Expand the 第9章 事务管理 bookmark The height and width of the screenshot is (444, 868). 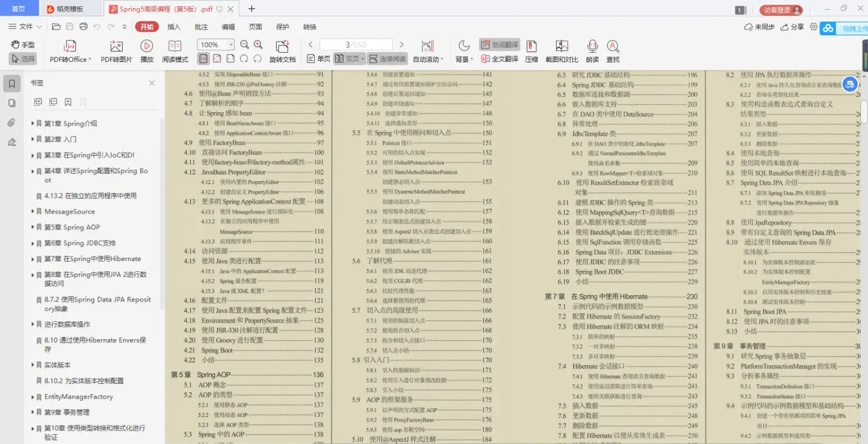(x=32, y=412)
